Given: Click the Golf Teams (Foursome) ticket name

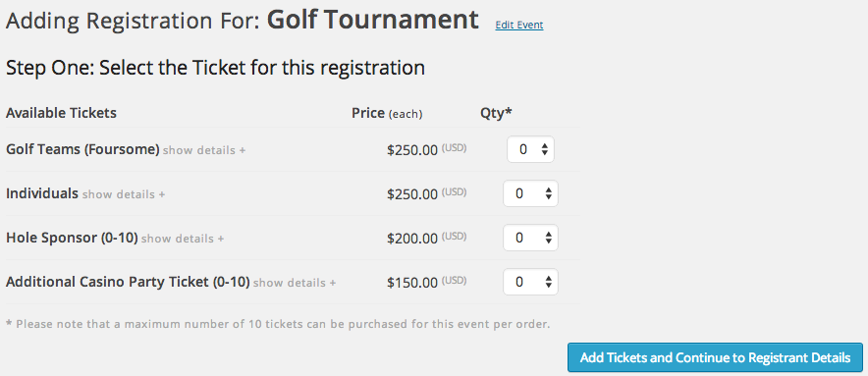Looking at the screenshot, I should pos(83,149).
